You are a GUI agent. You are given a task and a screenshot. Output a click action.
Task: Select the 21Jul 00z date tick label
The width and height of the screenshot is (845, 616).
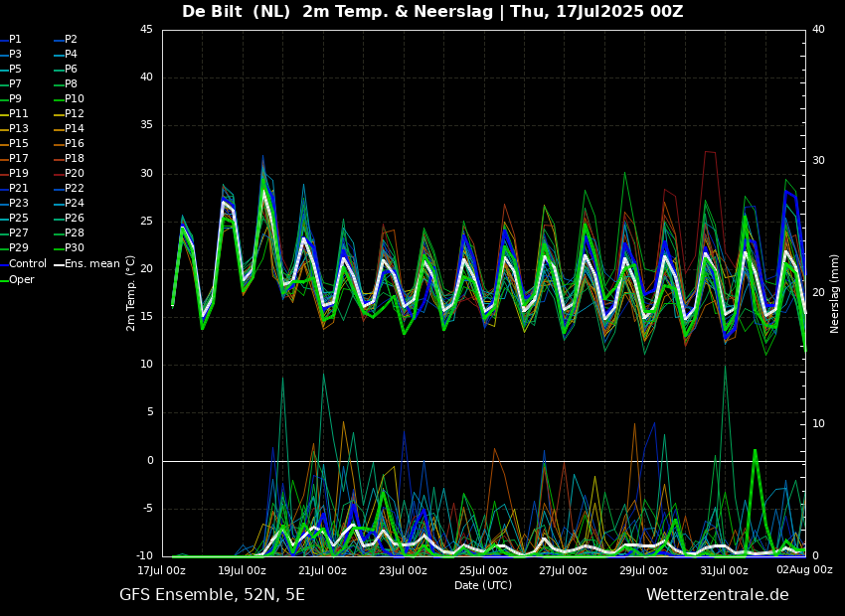tap(322, 570)
